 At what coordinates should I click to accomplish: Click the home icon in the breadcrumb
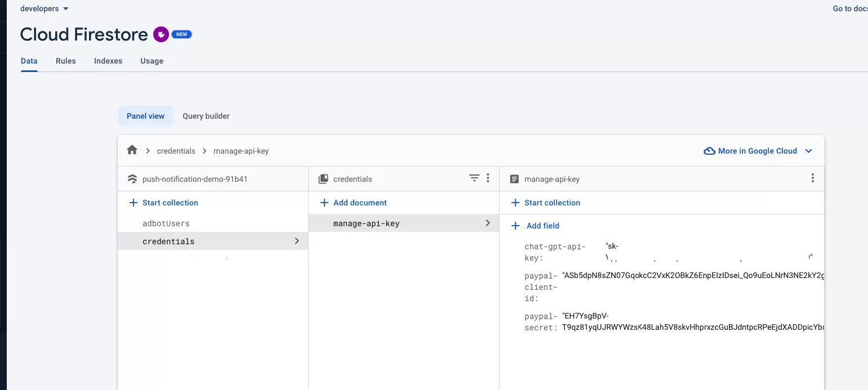click(x=132, y=150)
